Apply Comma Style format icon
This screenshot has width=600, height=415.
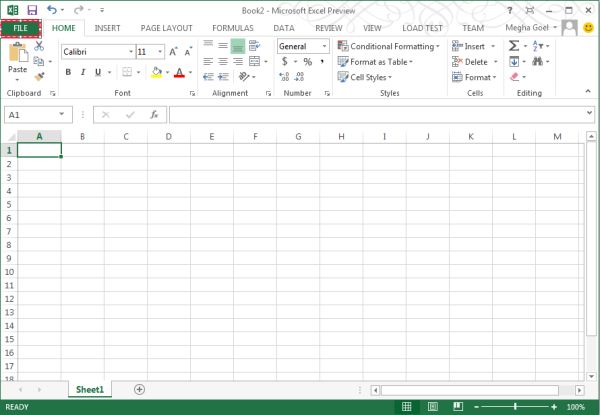(x=322, y=61)
